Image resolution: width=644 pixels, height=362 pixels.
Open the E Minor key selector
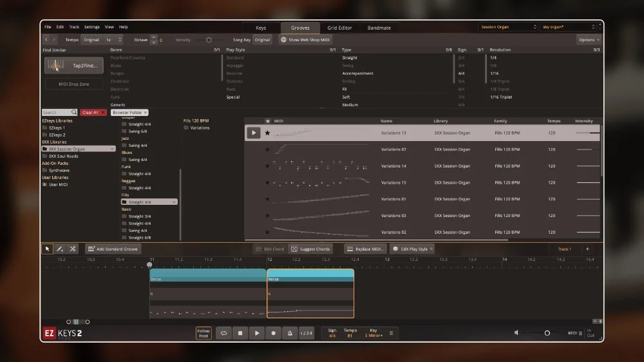374,336
